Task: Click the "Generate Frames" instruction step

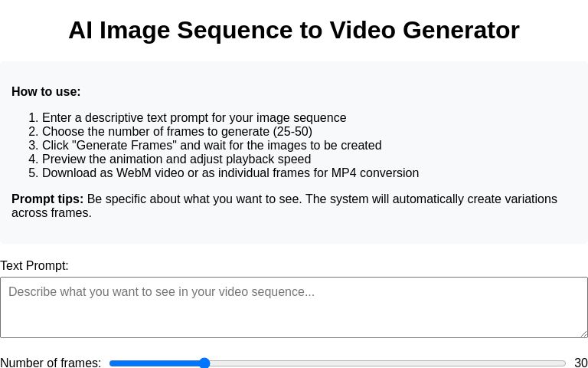Action: pos(211,146)
